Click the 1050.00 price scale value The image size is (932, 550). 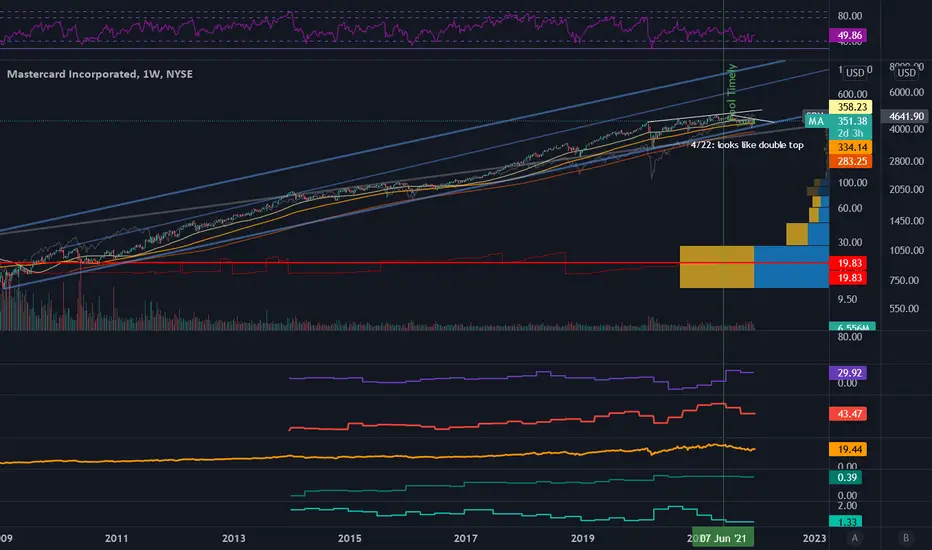pos(906,250)
